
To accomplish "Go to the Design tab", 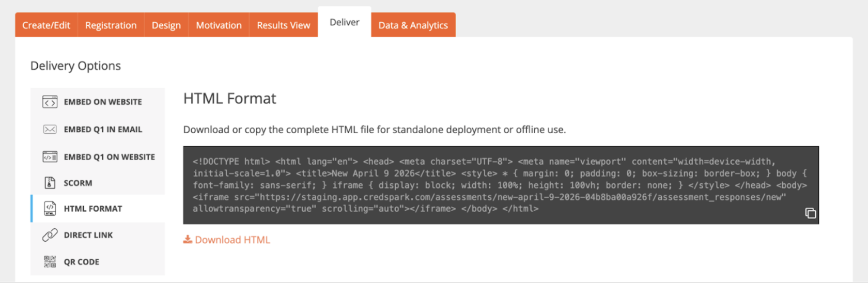I will 166,25.
